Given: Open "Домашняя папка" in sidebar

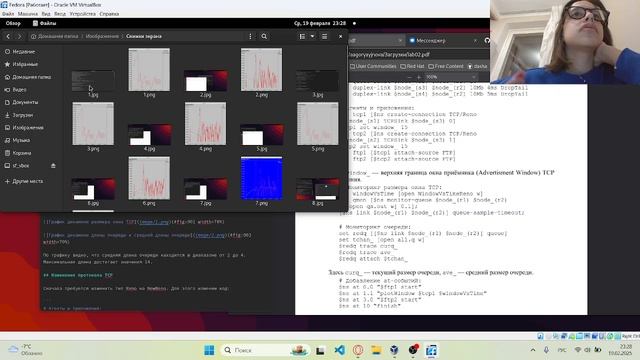Looking at the screenshot, I should (31, 77).
